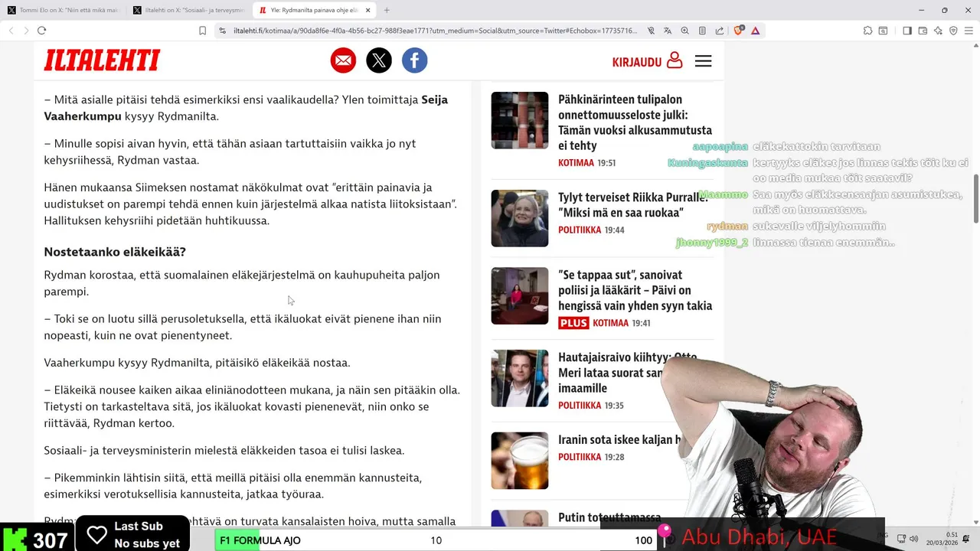Click the name Seija Vaaherkumpu in article
Image resolution: width=980 pixels, height=551 pixels.
pos(246,108)
